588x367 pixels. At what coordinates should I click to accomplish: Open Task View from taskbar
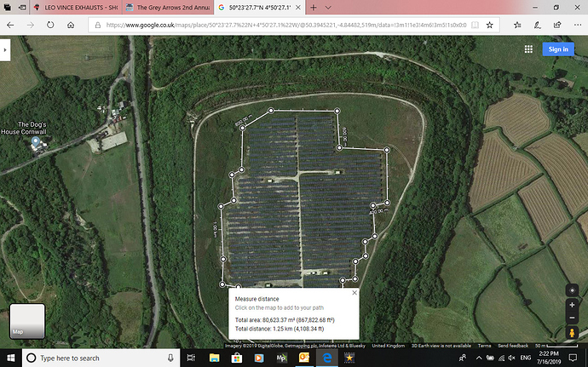[191, 358]
